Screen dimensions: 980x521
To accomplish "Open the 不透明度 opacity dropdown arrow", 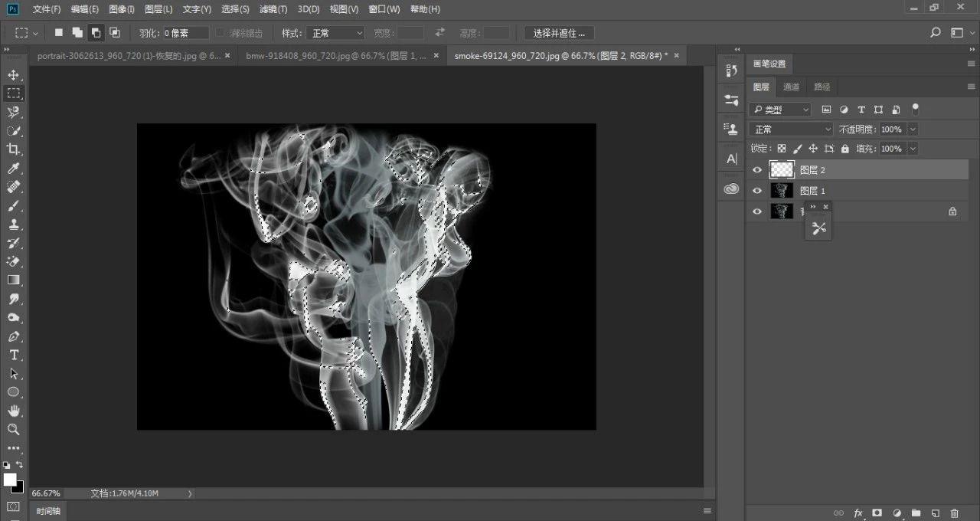I will point(912,129).
